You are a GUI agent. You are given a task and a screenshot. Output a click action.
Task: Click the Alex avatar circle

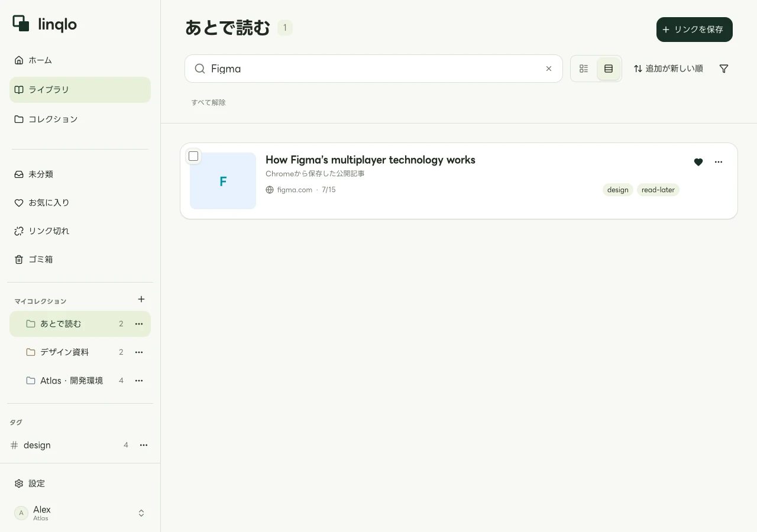coord(21,513)
